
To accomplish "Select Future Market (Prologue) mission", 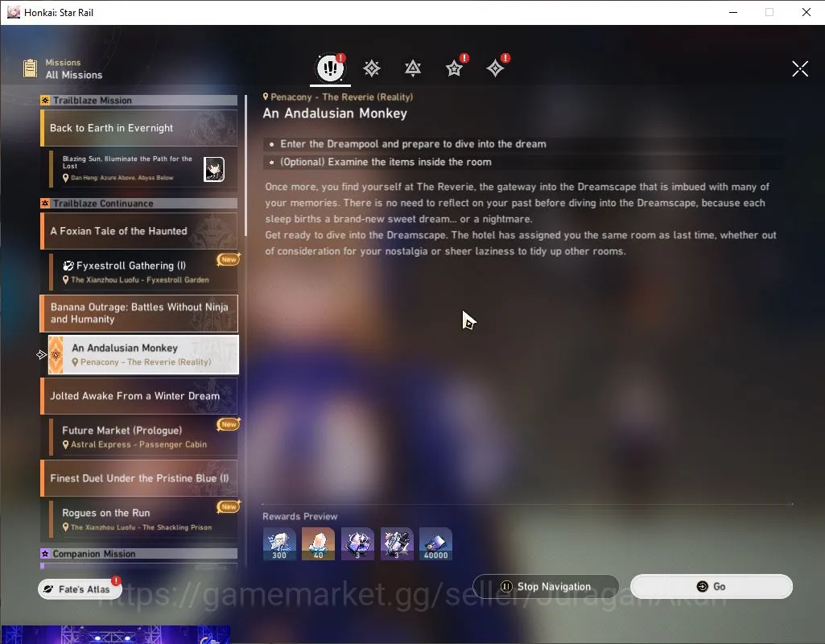I will 143,436.
